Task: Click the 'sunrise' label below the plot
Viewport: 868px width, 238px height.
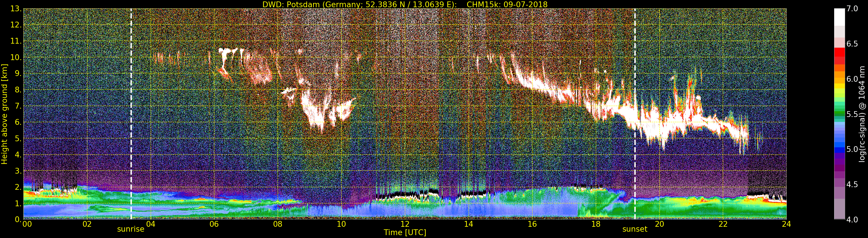Action: tap(131, 229)
